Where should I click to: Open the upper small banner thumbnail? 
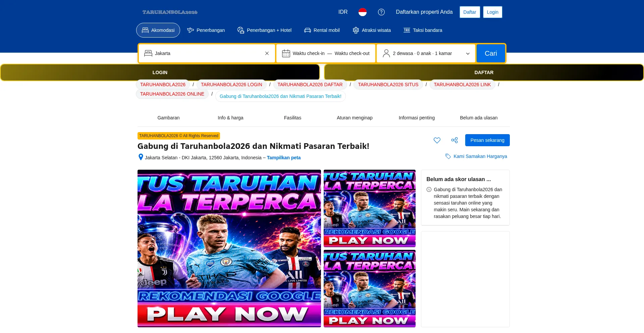370,208
